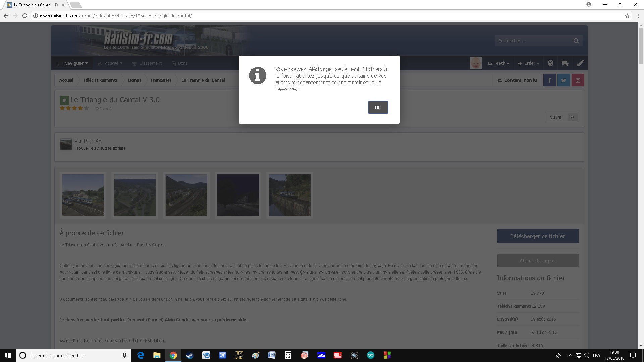
Task: Open the Windows Start menu
Action: pos(8,355)
